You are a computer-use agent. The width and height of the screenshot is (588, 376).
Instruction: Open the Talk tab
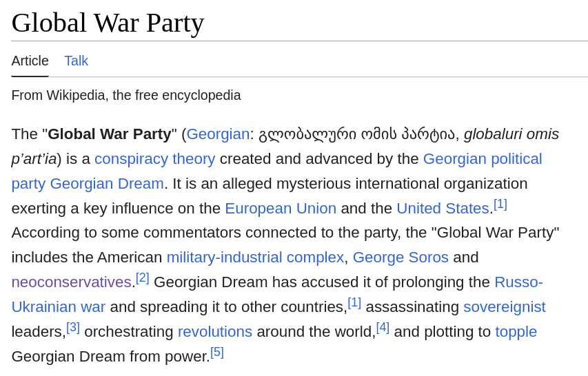coord(76,61)
